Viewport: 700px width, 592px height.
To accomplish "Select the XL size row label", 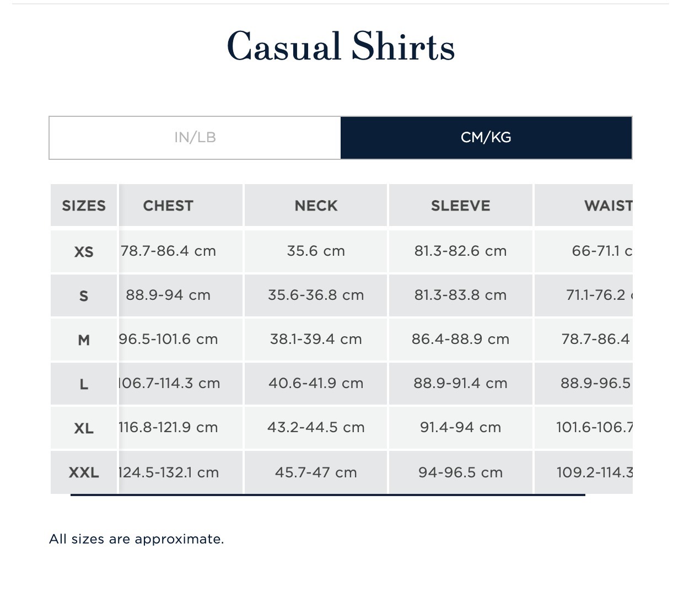I will [84, 428].
